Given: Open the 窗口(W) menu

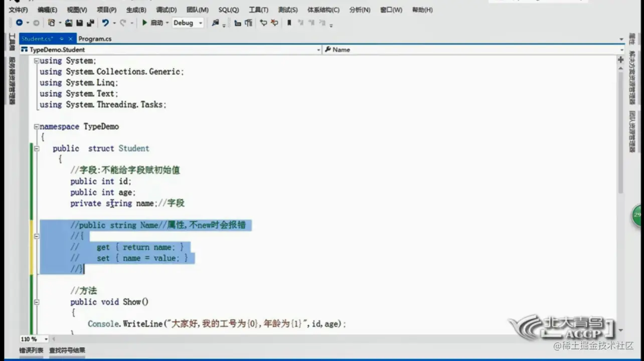Looking at the screenshot, I should click(391, 10).
